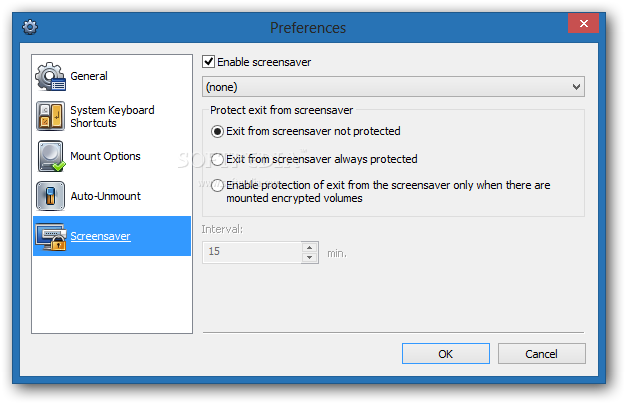Click the Cancel button
626x404 pixels.
pos(541,354)
